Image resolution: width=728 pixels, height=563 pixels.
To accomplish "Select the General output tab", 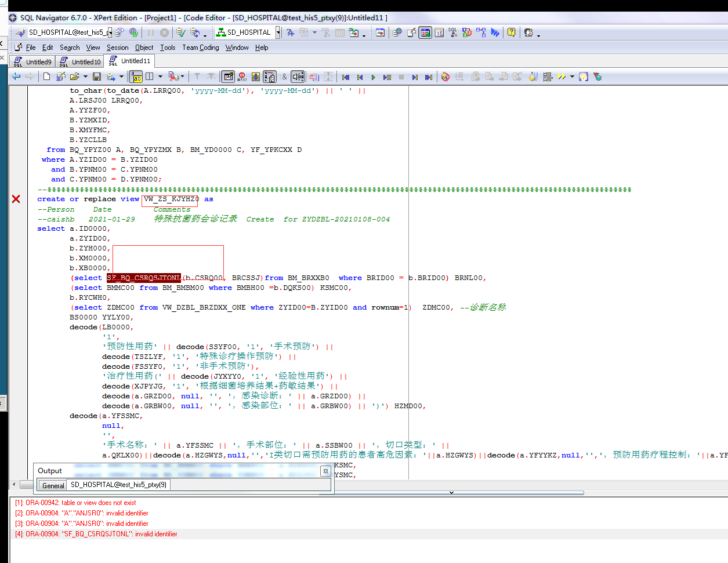I will coord(53,485).
